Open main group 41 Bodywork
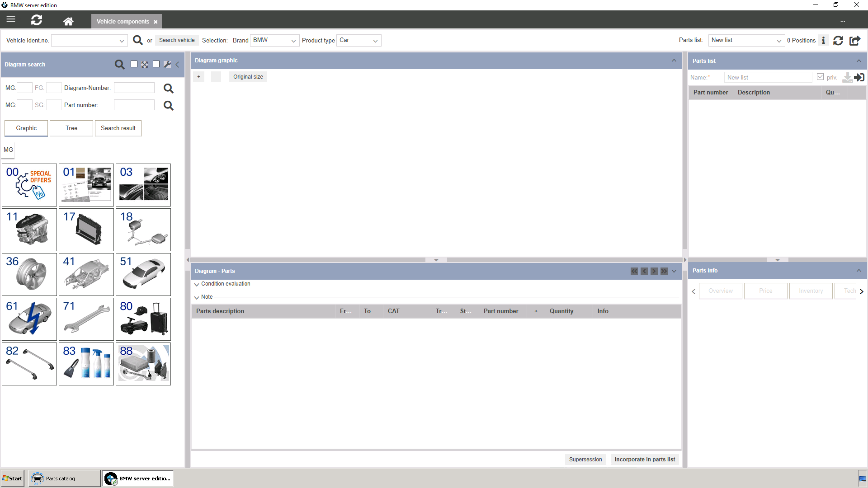Viewport: 868px width, 488px height. (x=86, y=274)
